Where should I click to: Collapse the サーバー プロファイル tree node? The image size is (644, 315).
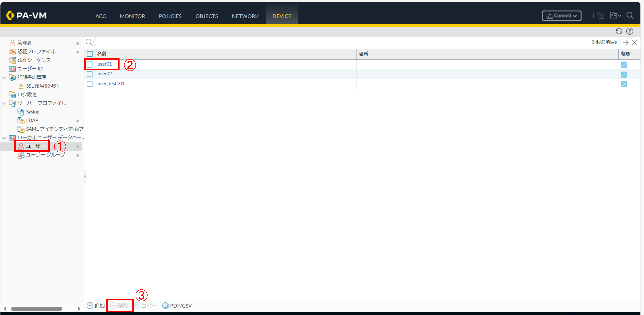click(x=4, y=103)
